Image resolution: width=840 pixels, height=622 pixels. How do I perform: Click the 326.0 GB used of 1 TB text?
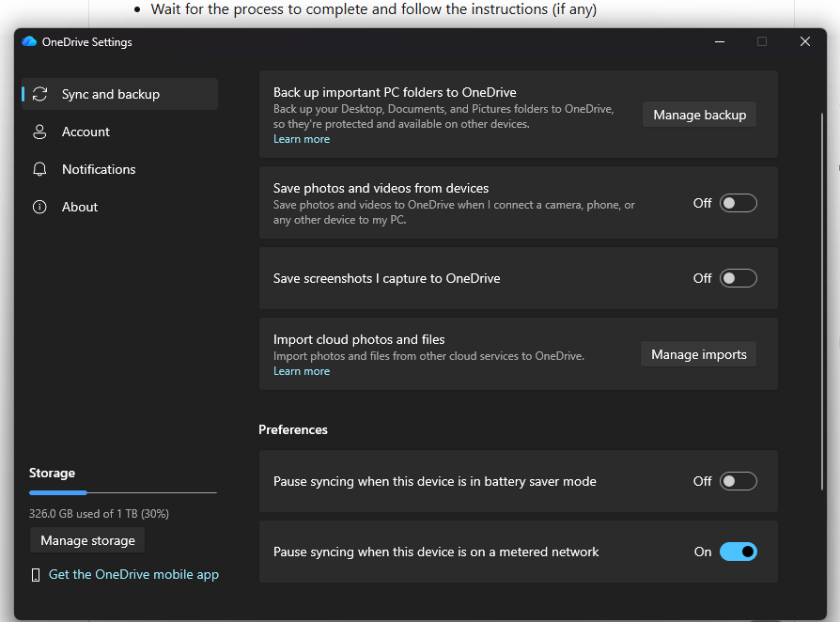click(x=99, y=514)
